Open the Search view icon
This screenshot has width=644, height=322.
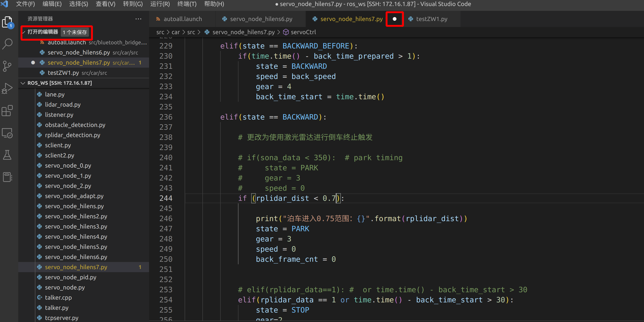[7, 44]
